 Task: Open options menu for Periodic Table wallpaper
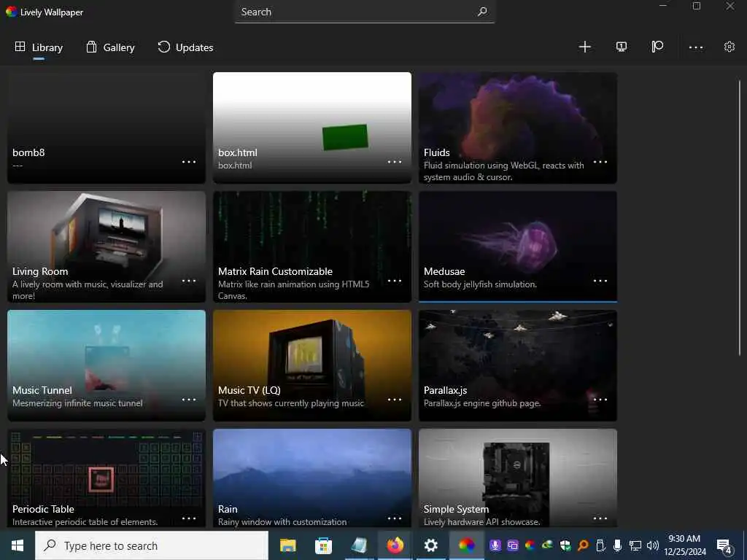(189, 518)
